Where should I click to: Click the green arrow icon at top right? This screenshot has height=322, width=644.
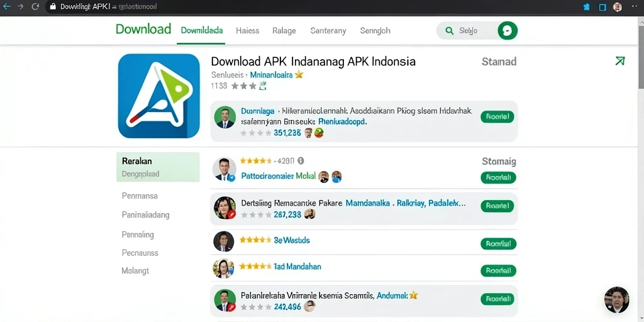coord(619,61)
